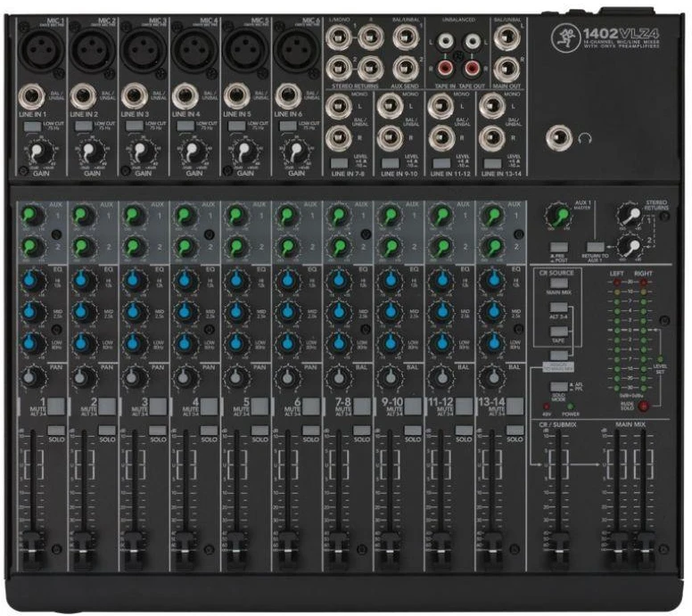Click the MAIN OUT L jack
The width and height of the screenshot is (692, 616).
[x=507, y=37]
